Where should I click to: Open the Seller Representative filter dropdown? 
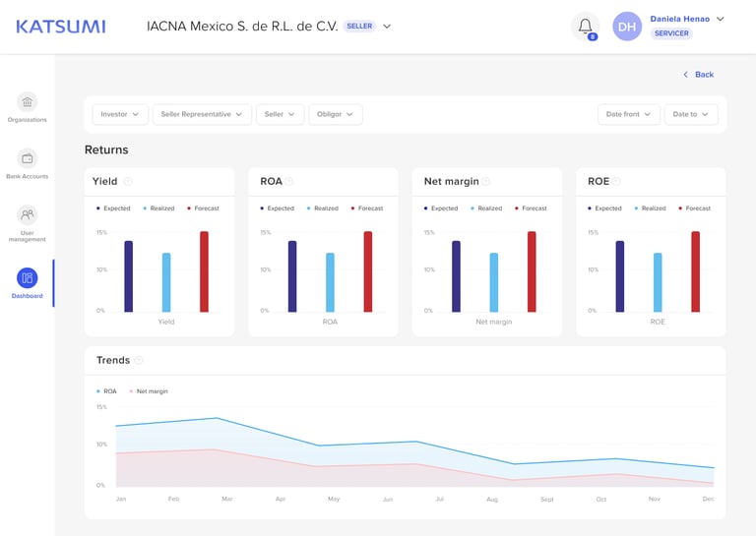pyautogui.click(x=202, y=114)
